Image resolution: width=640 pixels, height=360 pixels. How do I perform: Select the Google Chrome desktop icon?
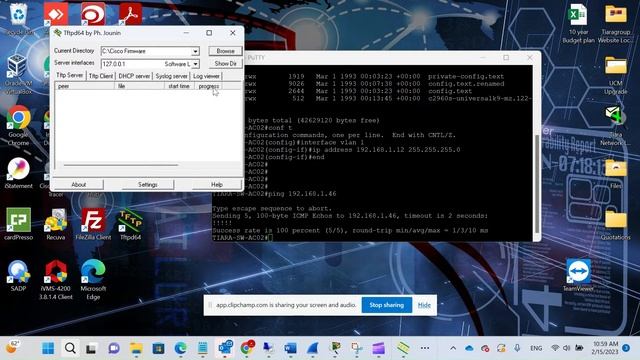tap(18, 126)
